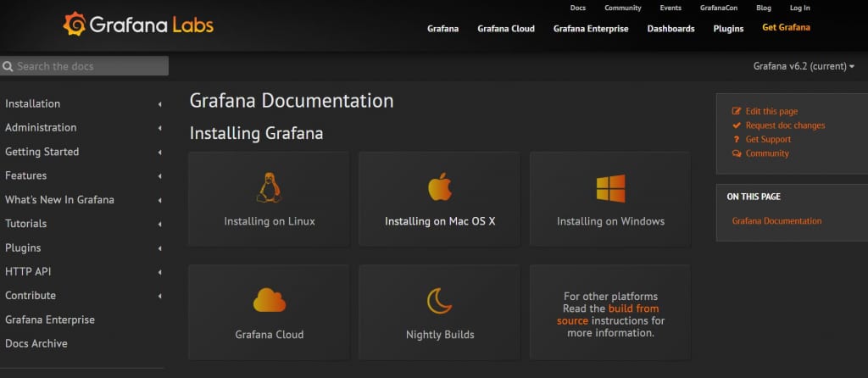Image resolution: width=868 pixels, height=378 pixels.
Task: Expand the Plugins sidebar section arrow
Action: [159, 248]
